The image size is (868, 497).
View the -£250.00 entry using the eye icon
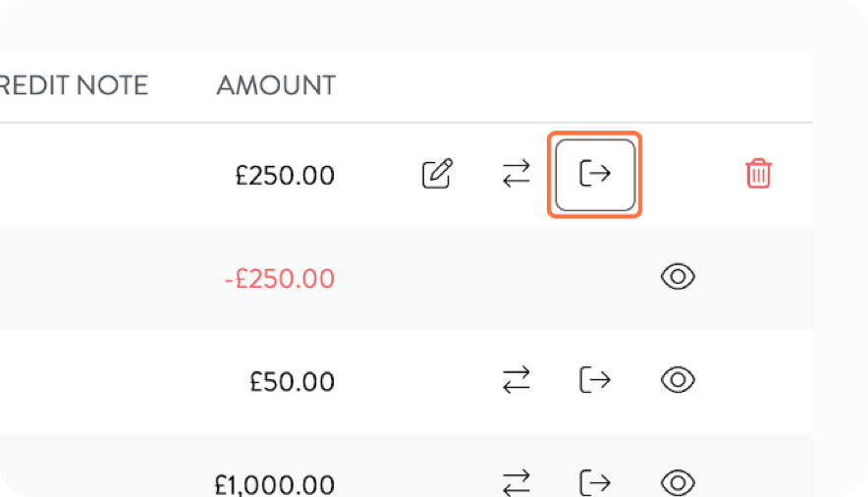pyautogui.click(x=678, y=278)
